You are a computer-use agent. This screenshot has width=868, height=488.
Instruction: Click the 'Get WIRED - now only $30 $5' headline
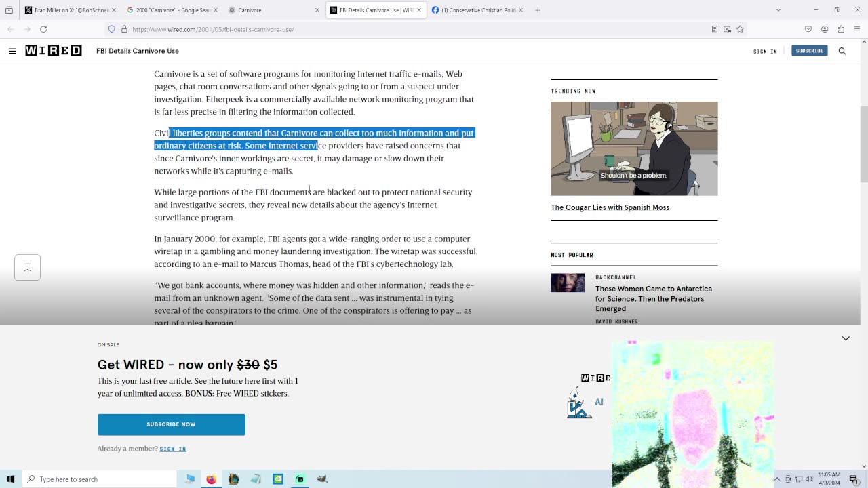pos(187,365)
